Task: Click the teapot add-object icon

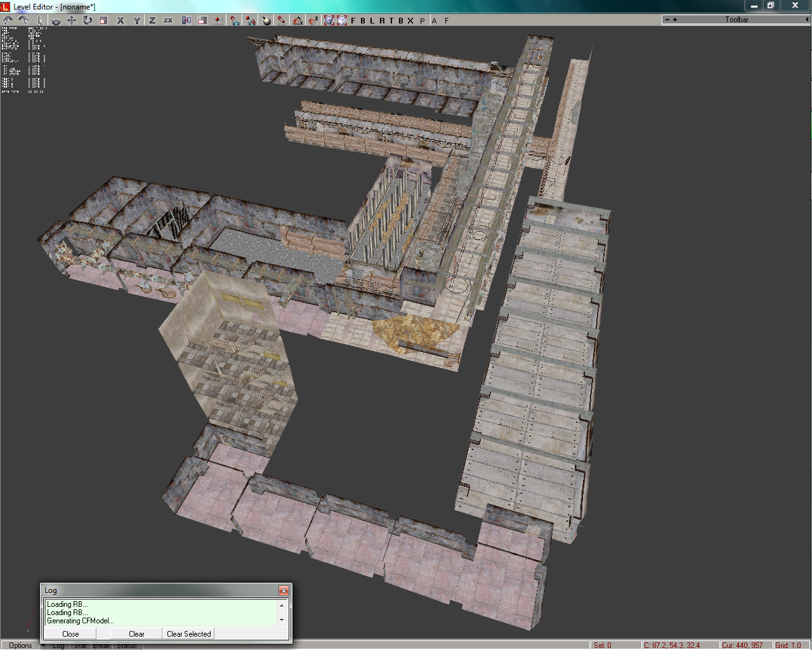Action: click(x=56, y=20)
